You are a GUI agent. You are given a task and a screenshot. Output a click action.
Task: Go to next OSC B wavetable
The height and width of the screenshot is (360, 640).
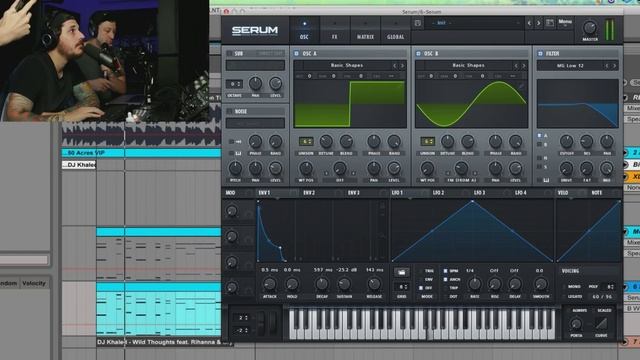click(x=524, y=66)
